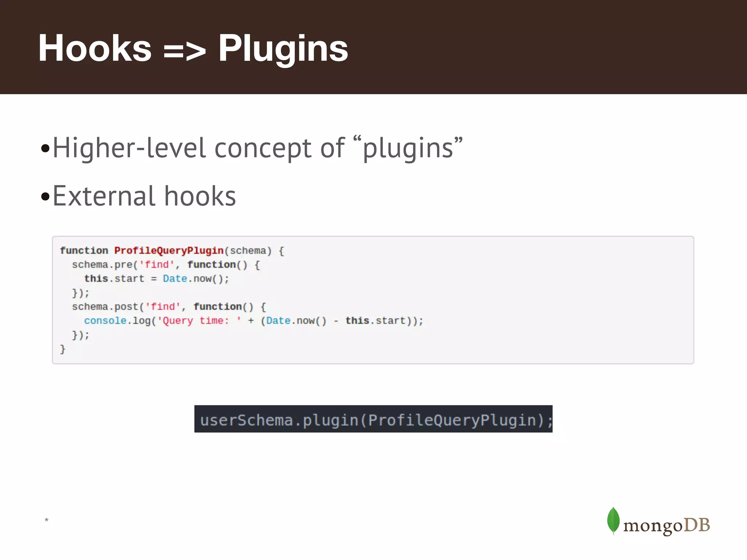Click the 'this.start = Date.now();' code line
747x560 pixels.
tap(157, 279)
